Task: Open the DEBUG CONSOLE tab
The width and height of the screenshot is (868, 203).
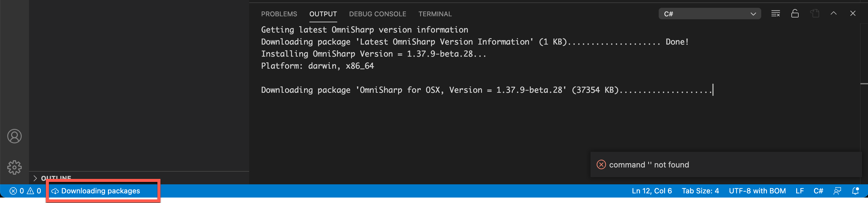Action: (378, 14)
